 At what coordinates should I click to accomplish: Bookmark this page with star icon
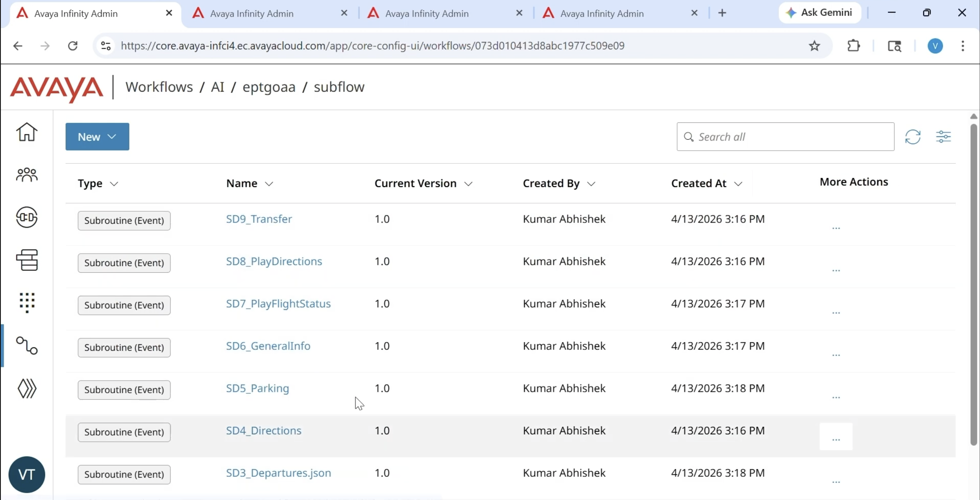point(814,46)
